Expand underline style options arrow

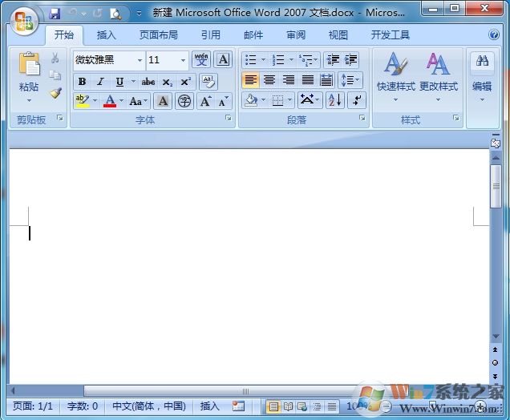[133, 82]
